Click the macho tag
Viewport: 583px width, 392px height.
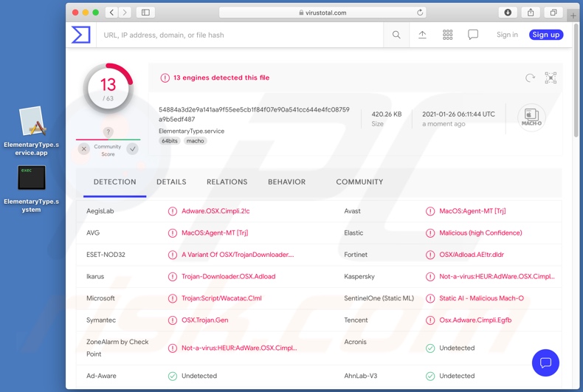pos(196,141)
